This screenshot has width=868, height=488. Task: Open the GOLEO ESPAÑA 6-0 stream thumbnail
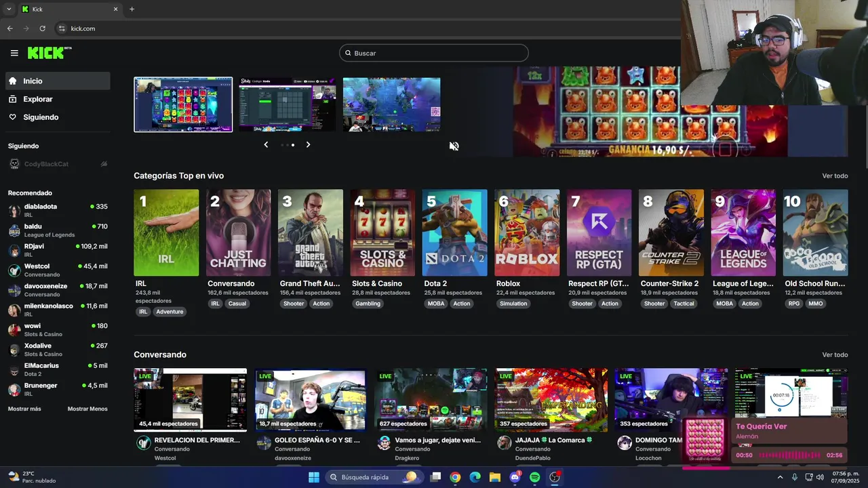tap(311, 400)
